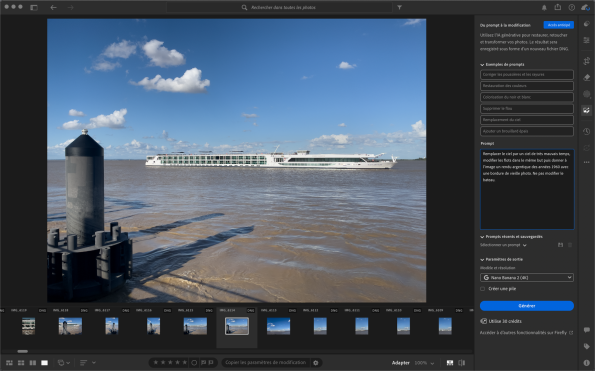Open the info panel icon
595x371 pixels.
(587, 363)
